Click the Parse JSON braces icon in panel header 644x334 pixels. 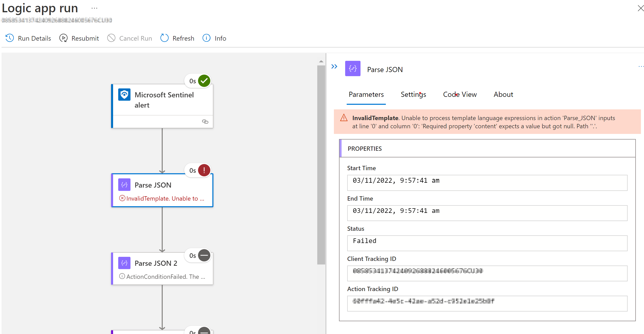(353, 68)
